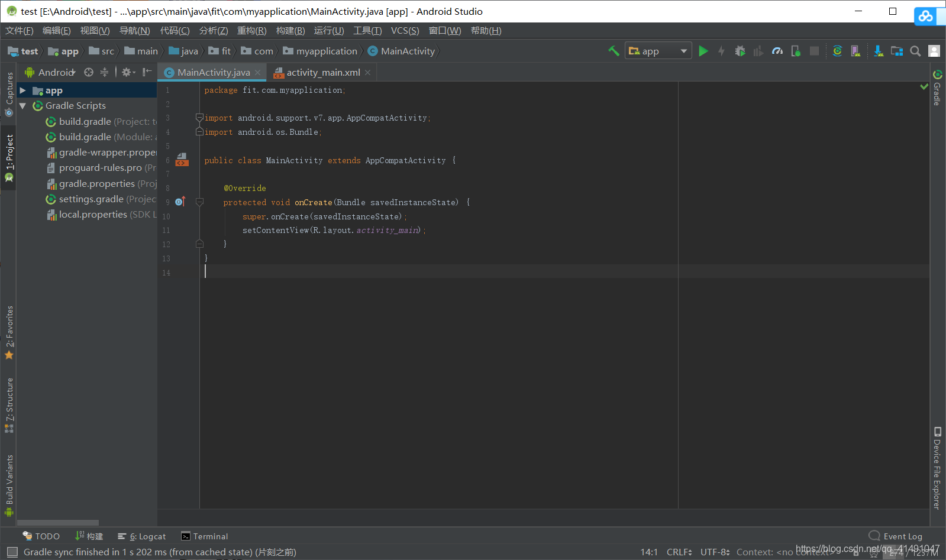Open the Terminal tool window
946x560 pixels.
[204, 536]
